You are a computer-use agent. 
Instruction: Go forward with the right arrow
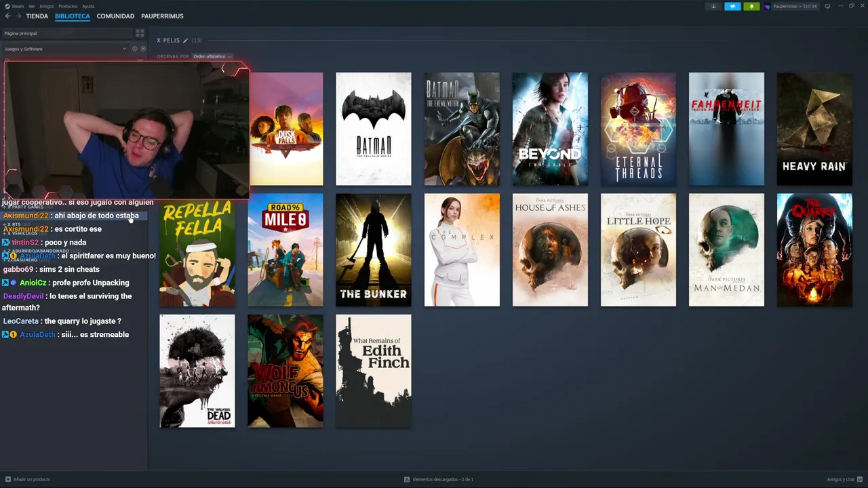(18, 16)
